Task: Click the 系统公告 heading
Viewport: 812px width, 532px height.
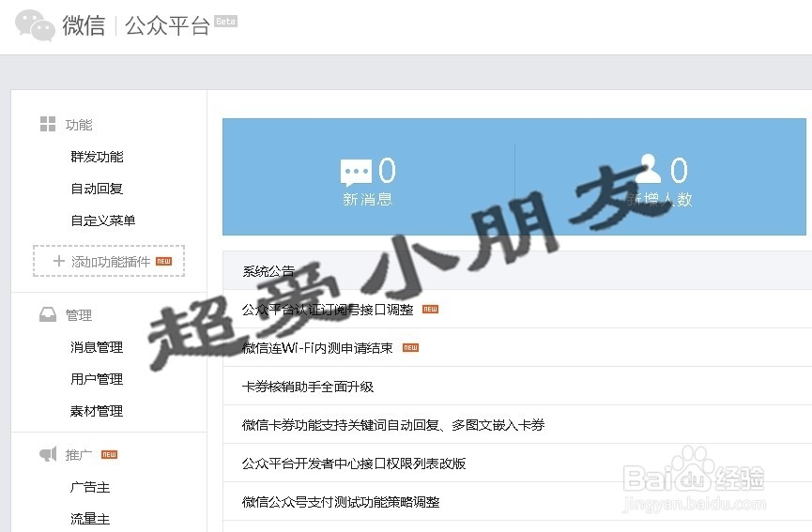Action: click(x=268, y=271)
